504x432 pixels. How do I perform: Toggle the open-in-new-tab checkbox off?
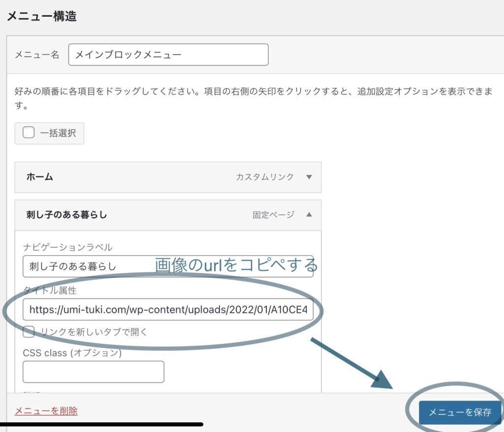coord(29,332)
